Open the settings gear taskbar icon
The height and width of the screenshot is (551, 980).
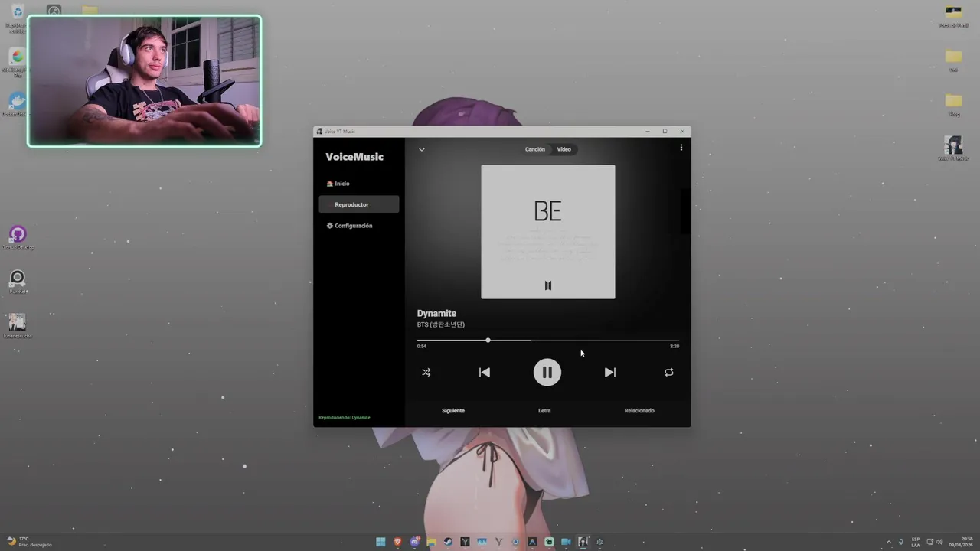599,542
